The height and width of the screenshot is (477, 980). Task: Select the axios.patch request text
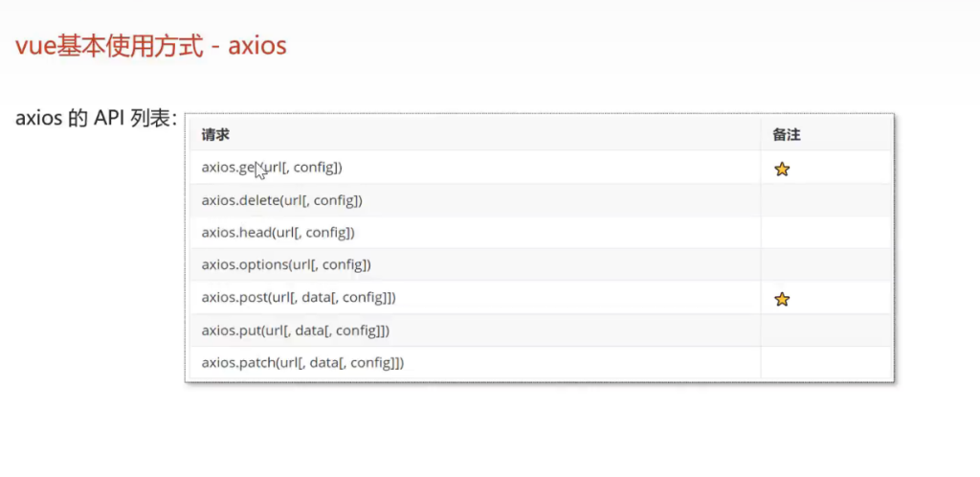click(x=302, y=363)
